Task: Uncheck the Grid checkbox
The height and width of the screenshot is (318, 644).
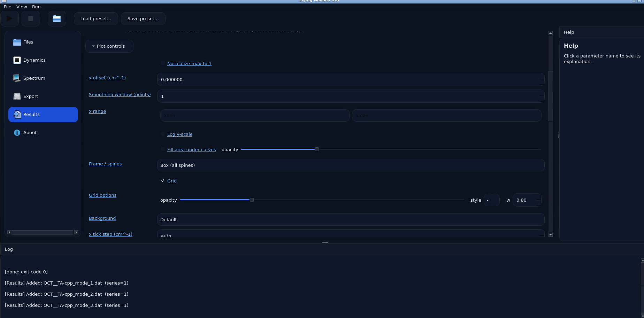Action: click(163, 181)
